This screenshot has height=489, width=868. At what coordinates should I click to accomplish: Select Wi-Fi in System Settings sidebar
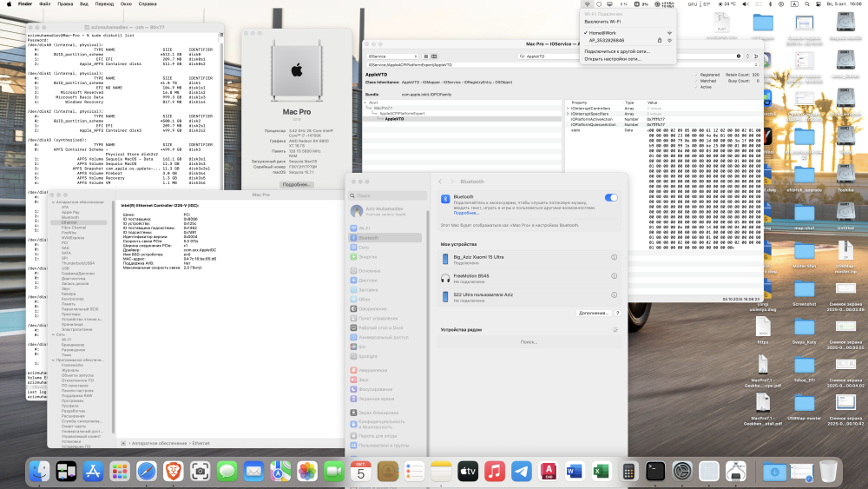pos(385,228)
